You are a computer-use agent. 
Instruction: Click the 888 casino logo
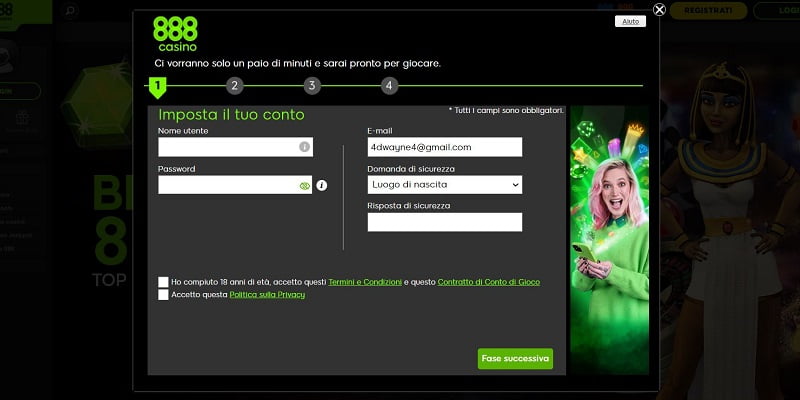tap(175, 34)
